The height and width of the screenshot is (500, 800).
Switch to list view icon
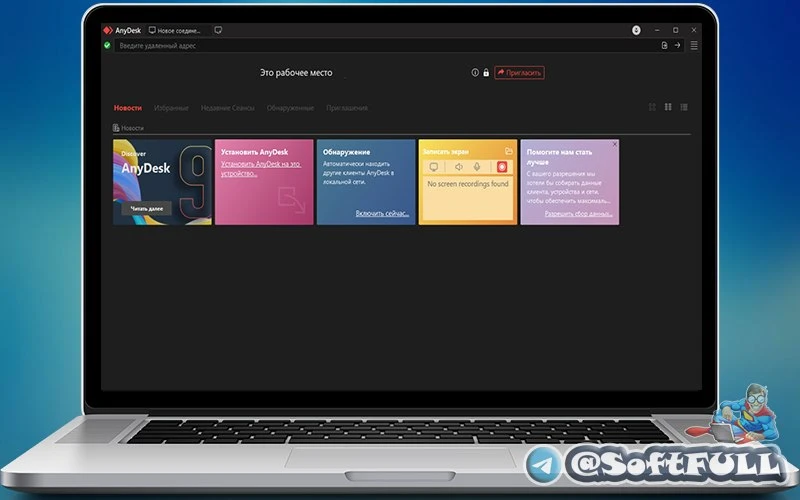pyautogui.click(x=684, y=107)
